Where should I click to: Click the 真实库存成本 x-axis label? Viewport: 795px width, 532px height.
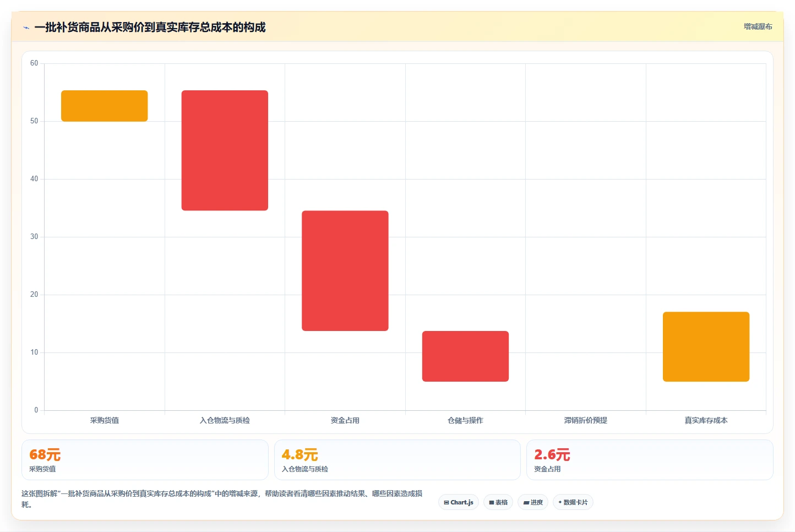pos(706,420)
